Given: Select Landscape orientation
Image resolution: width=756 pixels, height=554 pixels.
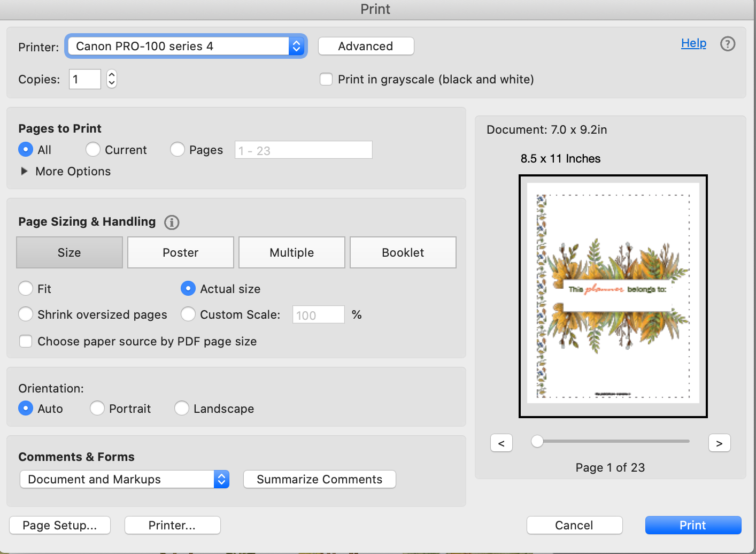Looking at the screenshot, I should pyautogui.click(x=182, y=409).
